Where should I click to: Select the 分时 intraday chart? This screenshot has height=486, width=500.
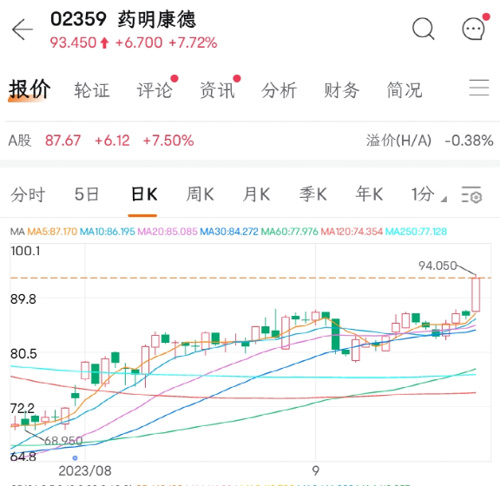click(x=28, y=194)
